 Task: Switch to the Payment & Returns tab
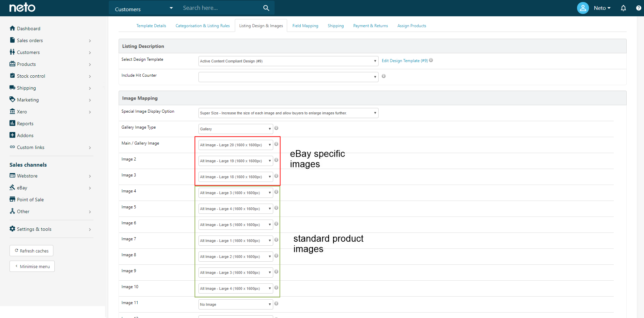(370, 26)
